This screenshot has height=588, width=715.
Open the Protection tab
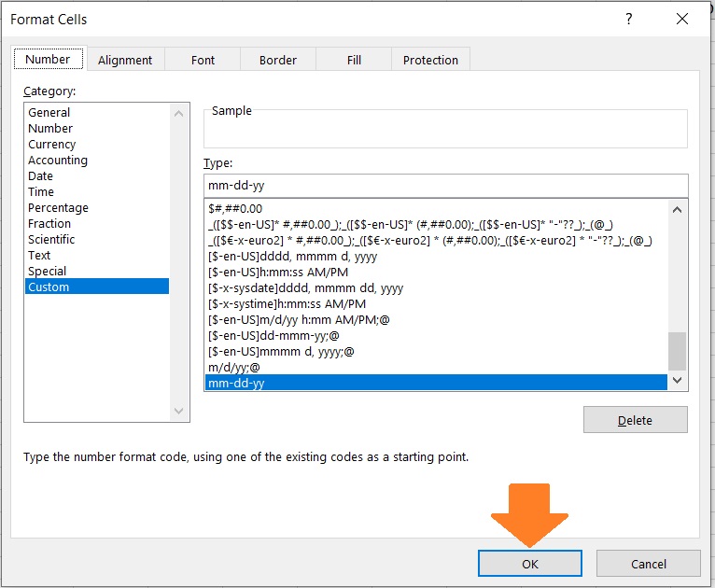(x=430, y=60)
